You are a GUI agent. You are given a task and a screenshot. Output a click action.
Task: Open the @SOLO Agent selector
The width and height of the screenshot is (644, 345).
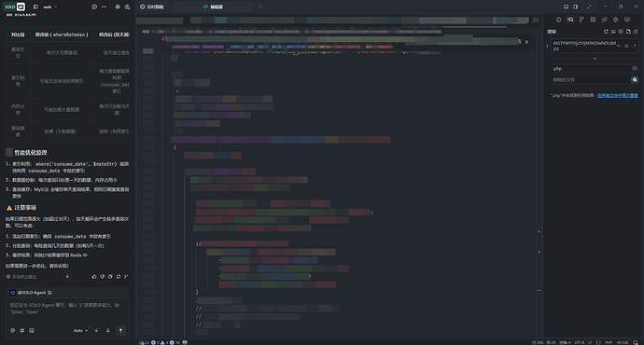click(x=31, y=293)
